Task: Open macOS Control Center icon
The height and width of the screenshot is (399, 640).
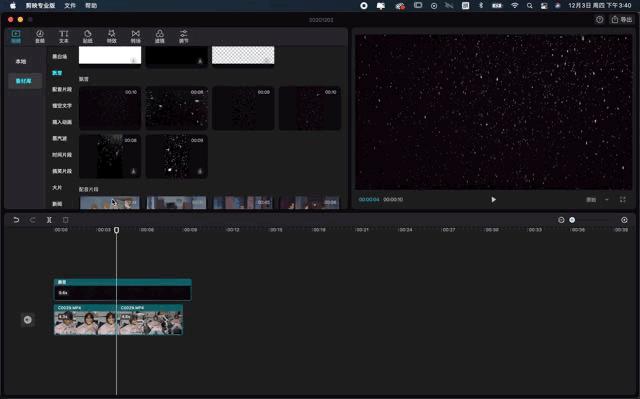Action: (544, 6)
